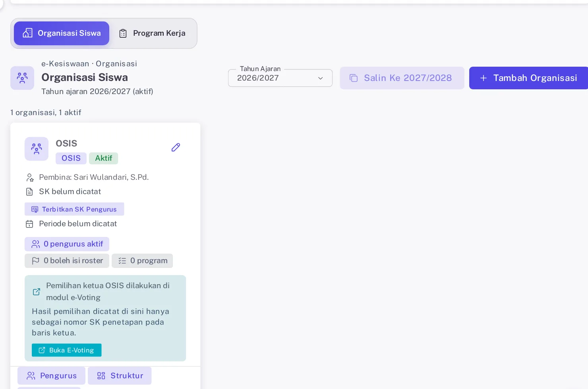Viewport: 588px width, 389px height.
Task: Click the 'Organisasi Siswa' page heading
Action: click(85, 77)
